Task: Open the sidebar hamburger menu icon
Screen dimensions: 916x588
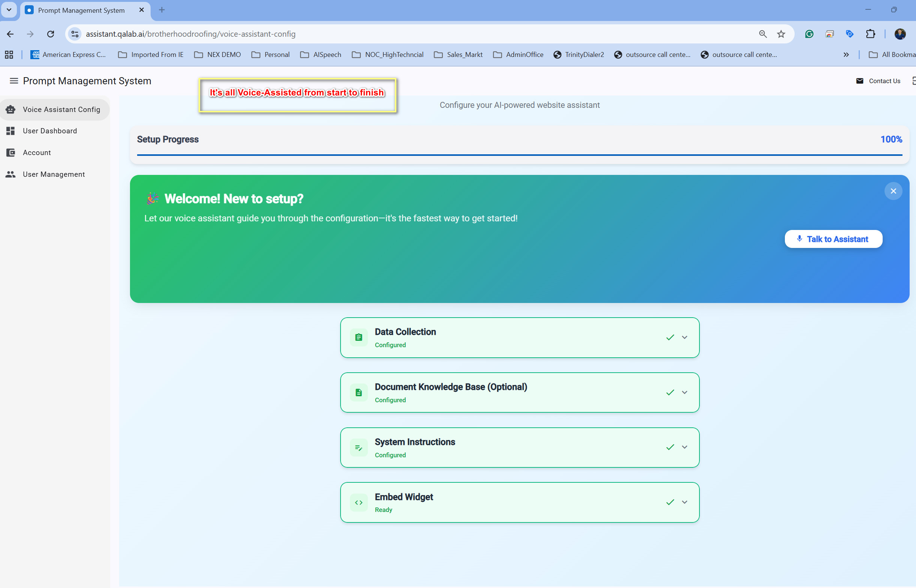Action: (14, 81)
